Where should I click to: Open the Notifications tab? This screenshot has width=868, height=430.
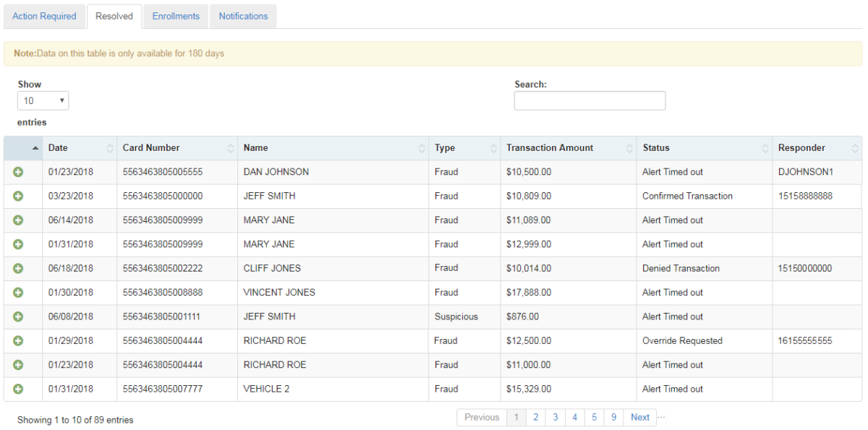tap(243, 16)
